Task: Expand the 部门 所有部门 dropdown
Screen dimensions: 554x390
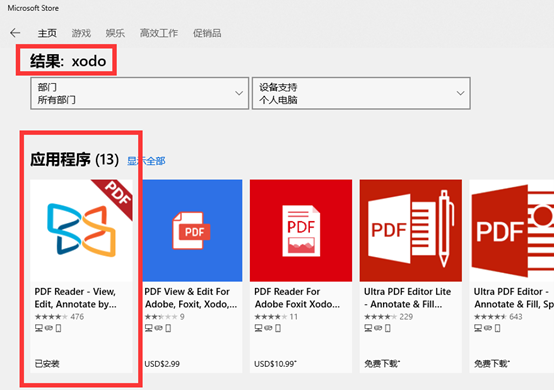Action: pyautogui.click(x=140, y=93)
